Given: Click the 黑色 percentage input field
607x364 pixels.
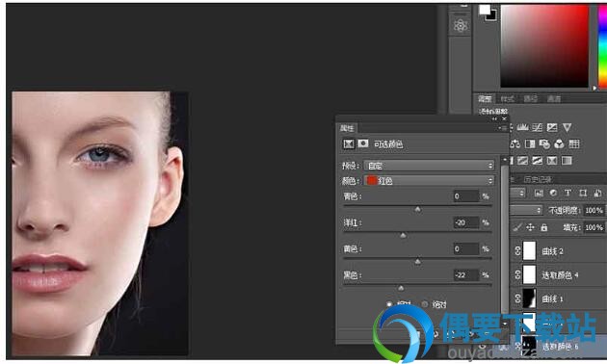Looking at the screenshot, I should coord(466,275).
